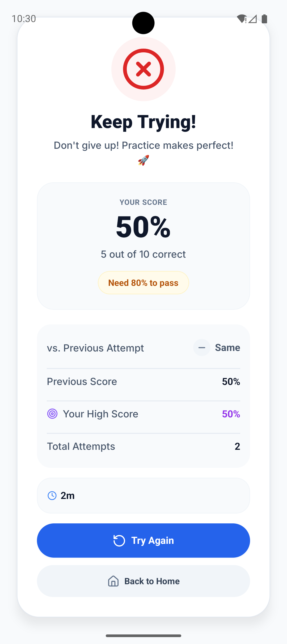Image resolution: width=287 pixels, height=644 pixels.
Task: Open the Previous Score row details
Action: [x=143, y=381]
